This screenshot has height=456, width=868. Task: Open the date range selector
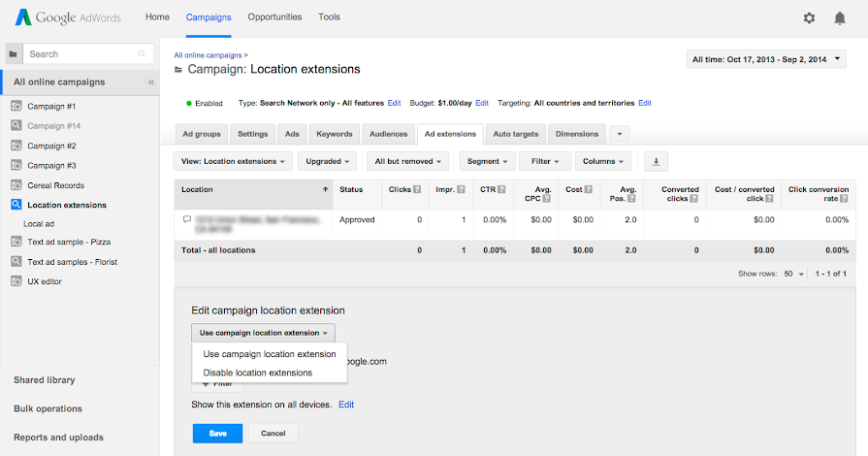(x=765, y=59)
